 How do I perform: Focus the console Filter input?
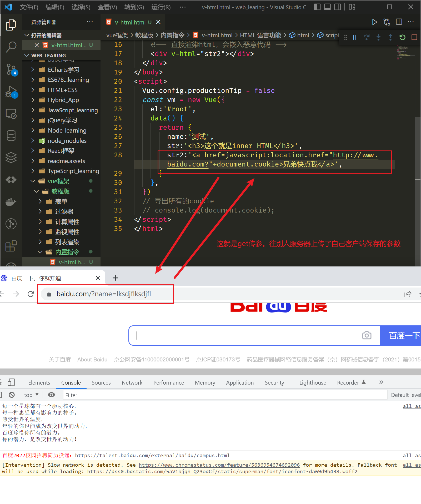click(225, 395)
